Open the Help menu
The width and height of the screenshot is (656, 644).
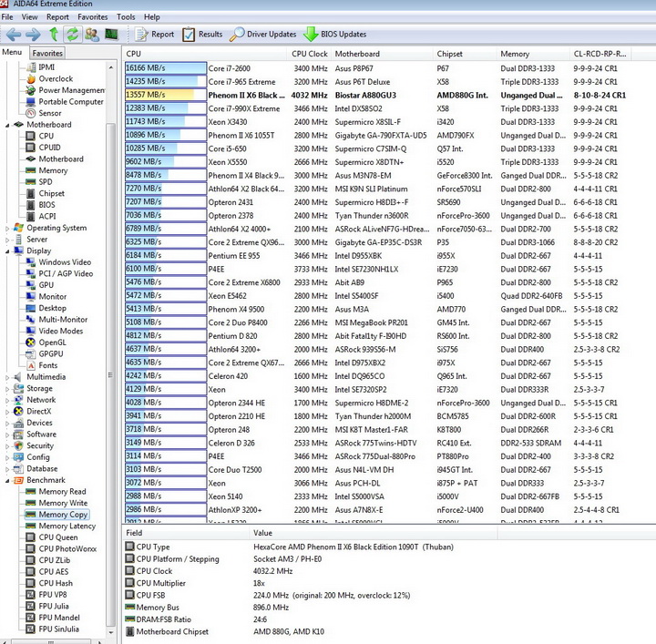(152, 17)
